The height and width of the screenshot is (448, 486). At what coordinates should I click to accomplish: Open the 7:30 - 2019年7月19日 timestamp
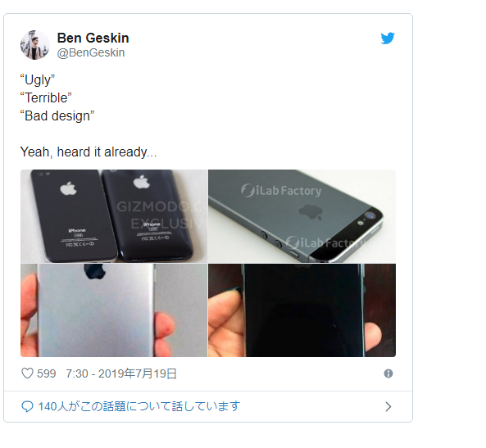point(121,373)
